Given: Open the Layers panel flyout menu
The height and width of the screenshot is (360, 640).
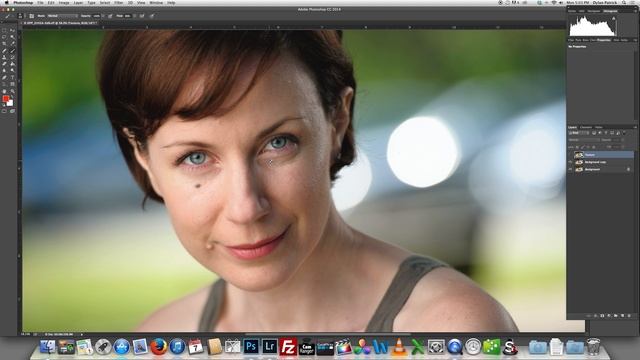Looking at the screenshot, I should click(636, 127).
